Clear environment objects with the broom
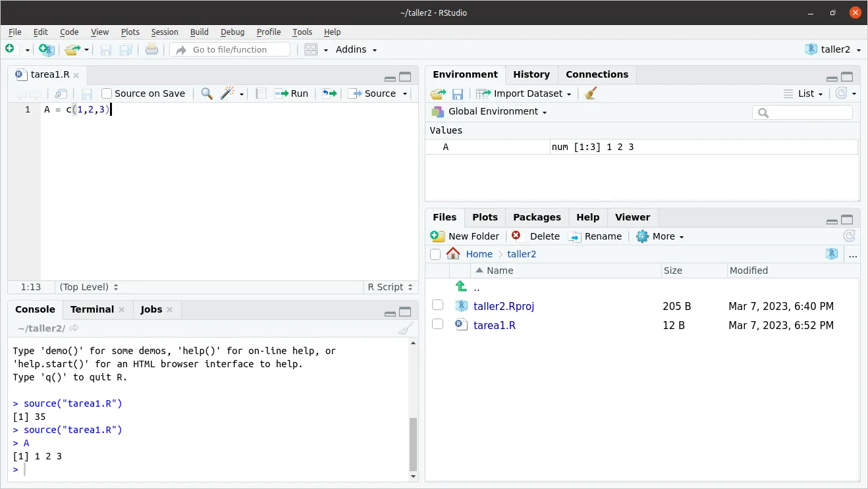868x489 pixels. tap(591, 93)
